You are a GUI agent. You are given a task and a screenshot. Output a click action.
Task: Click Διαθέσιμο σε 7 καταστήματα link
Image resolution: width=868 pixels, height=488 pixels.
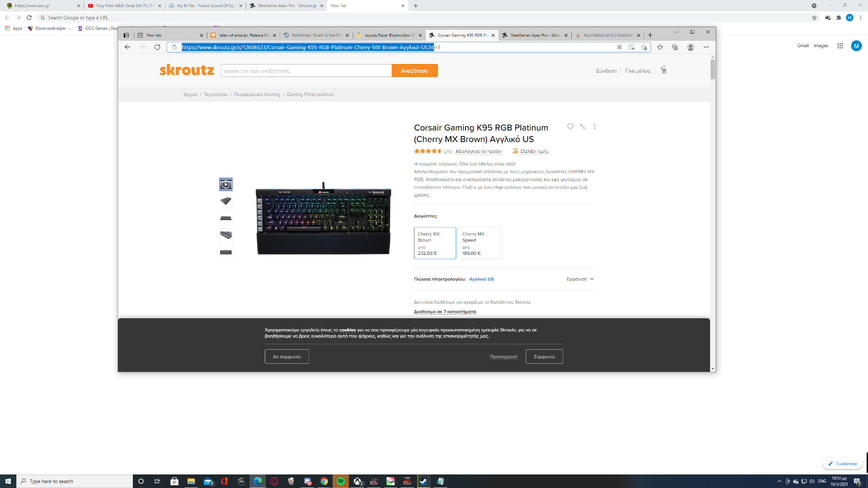tap(445, 312)
